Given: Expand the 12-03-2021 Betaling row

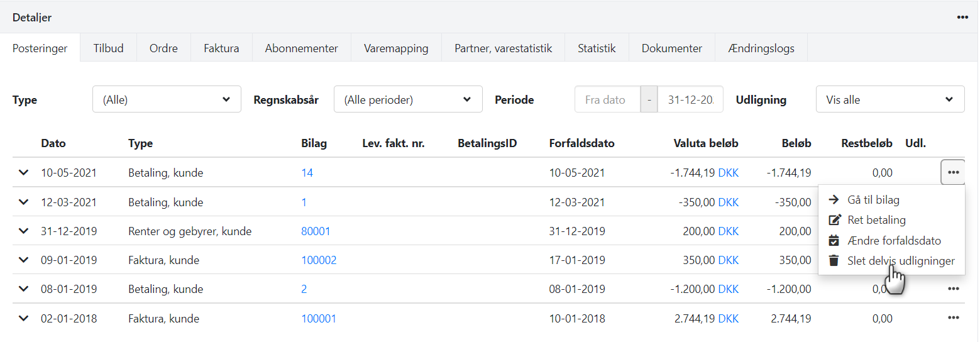Looking at the screenshot, I should pos(24,202).
